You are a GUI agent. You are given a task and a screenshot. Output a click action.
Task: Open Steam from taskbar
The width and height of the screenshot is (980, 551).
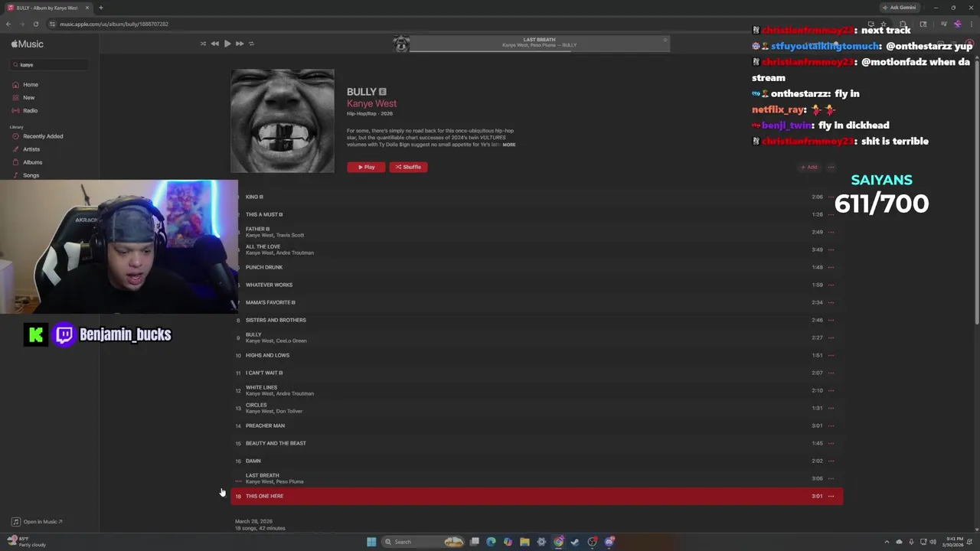[x=575, y=542]
